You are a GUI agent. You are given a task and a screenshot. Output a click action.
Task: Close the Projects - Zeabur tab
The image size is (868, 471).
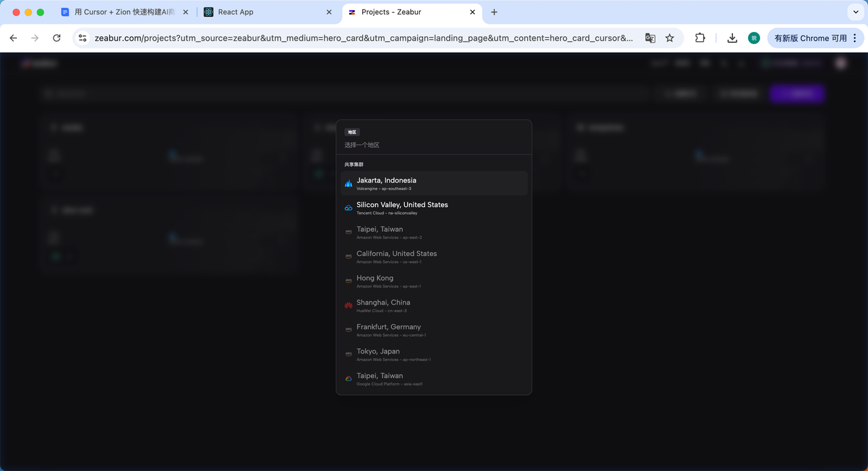[473, 12]
